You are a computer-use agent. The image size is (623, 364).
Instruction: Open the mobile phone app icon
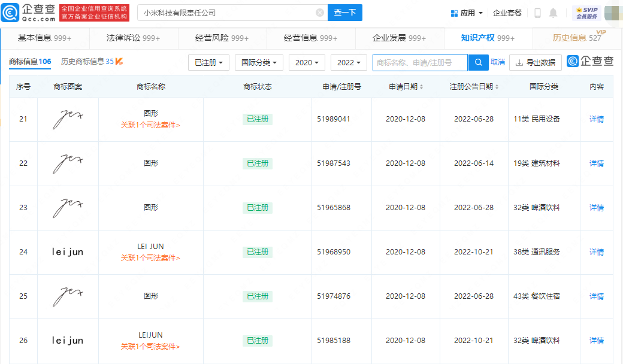(x=537, y=13)
